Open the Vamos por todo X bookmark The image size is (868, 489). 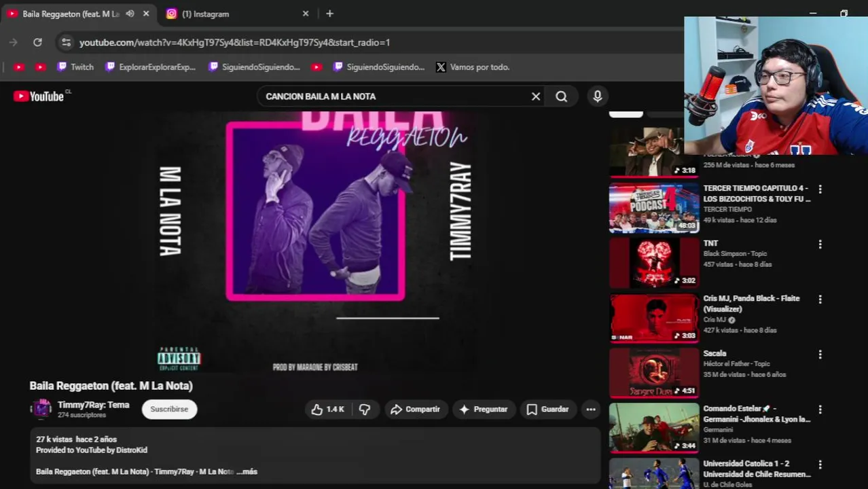pos(473,67)
